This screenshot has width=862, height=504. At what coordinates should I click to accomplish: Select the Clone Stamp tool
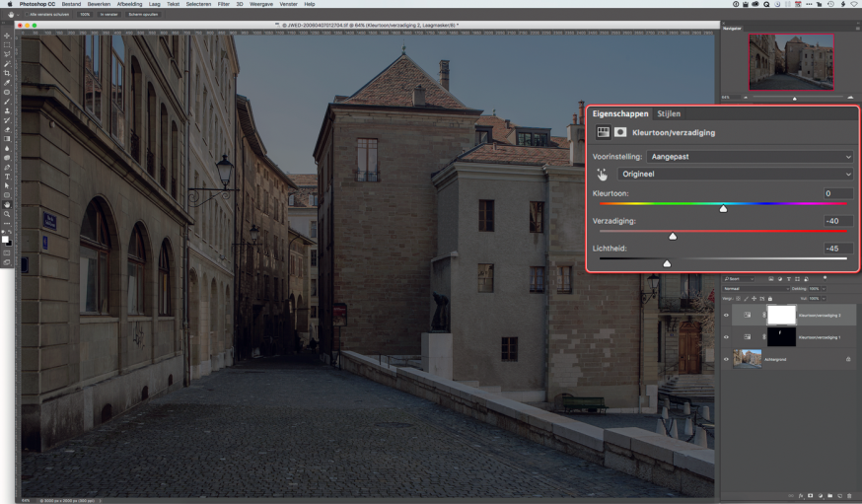click(7, 110)
